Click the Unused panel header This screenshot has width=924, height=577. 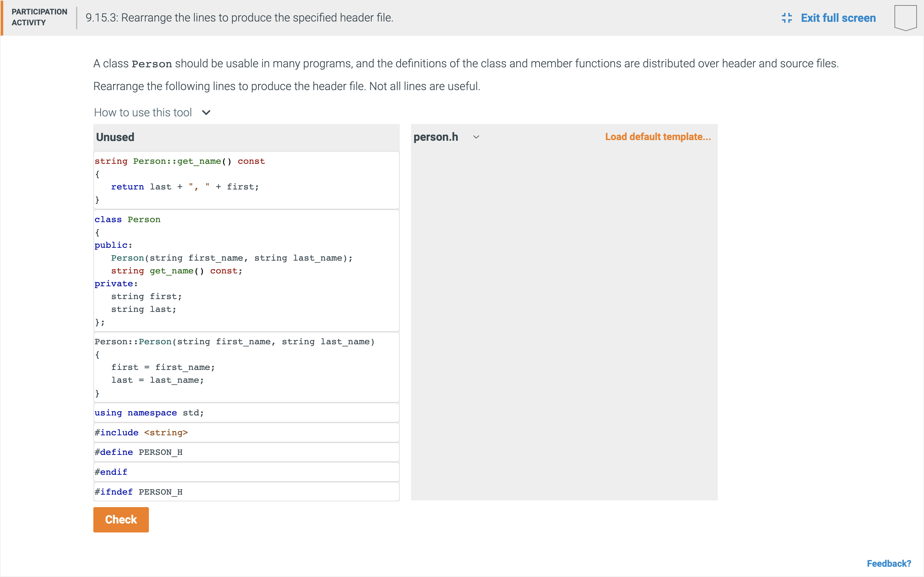tap(115, 137)
